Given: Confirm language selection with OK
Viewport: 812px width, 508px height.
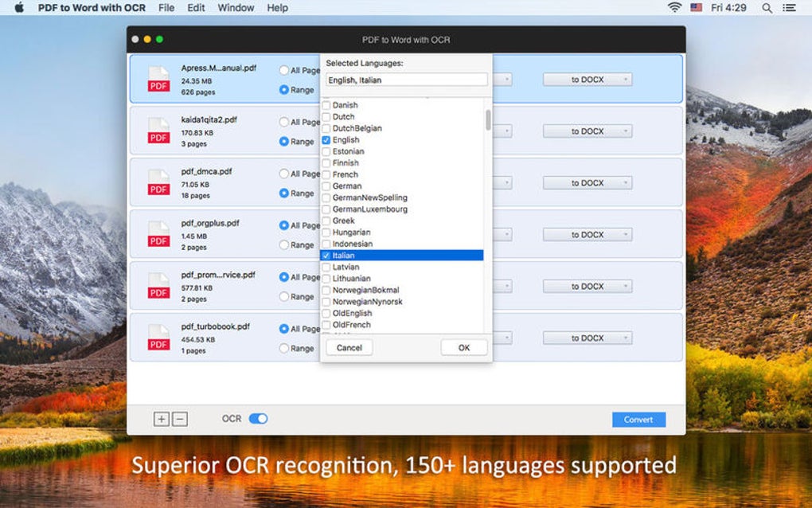Looking at the screenshot, I should 464,347.
